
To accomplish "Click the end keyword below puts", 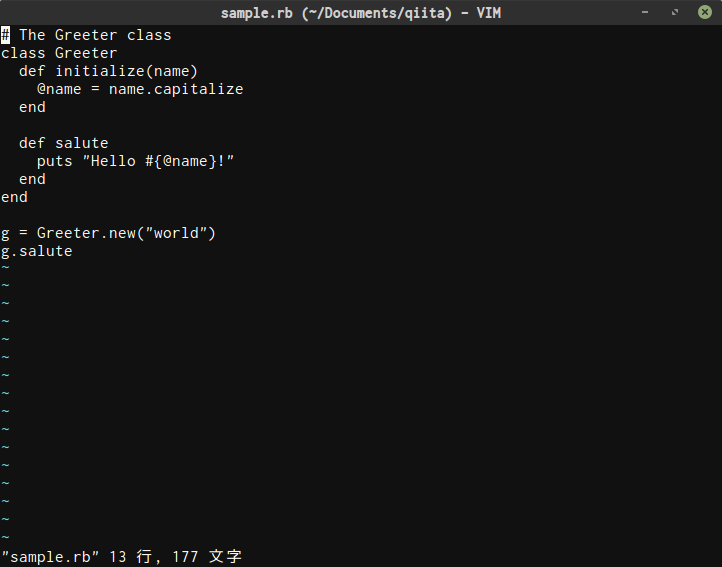I will (x=32, y=179).
